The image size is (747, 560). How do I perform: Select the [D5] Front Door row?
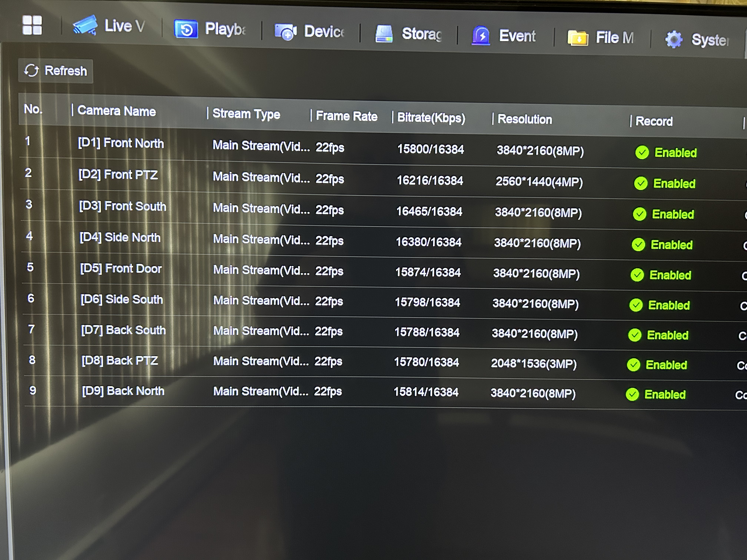click(121, 269)
